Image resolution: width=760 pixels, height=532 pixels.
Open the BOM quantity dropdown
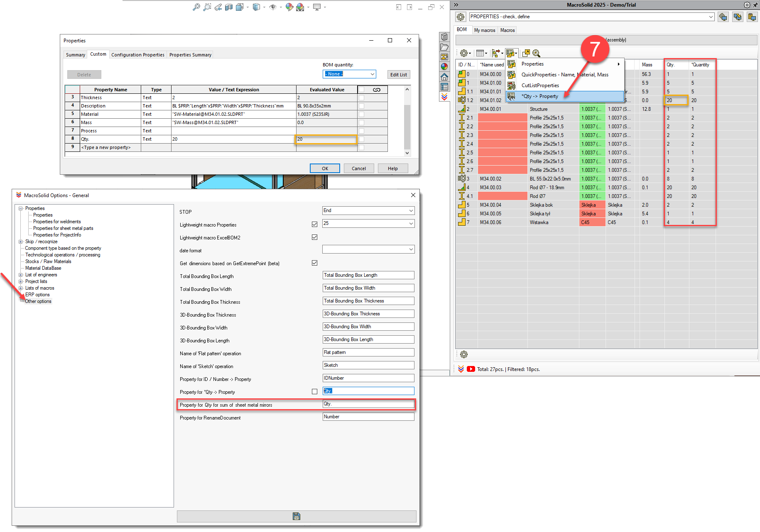pos(349,74)
